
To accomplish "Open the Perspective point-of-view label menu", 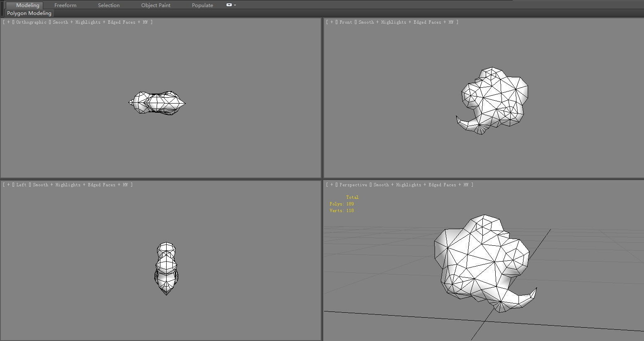I will tap(353, 185).
